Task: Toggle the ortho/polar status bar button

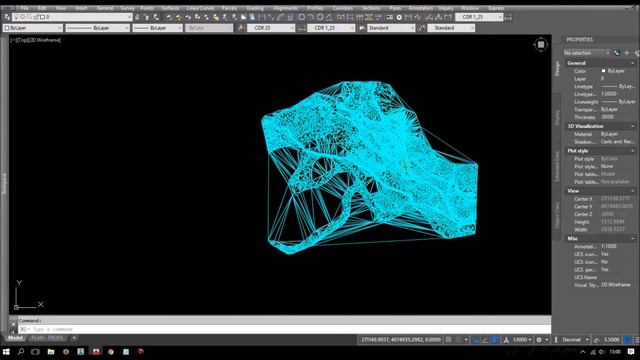Action: pos(485,340)
